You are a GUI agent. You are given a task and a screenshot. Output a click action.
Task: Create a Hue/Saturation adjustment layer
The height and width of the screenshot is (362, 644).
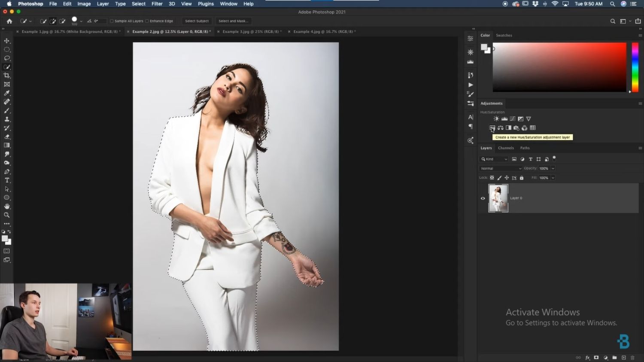coord(492,128)
